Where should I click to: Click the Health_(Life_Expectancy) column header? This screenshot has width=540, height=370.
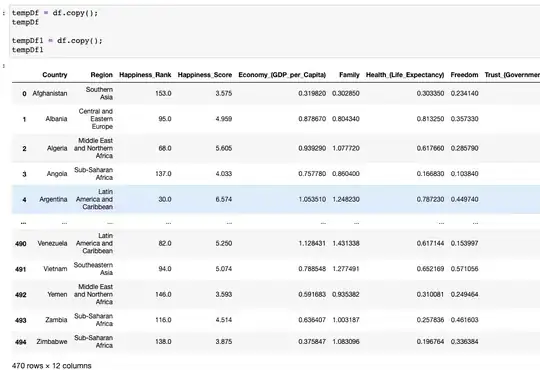[x=405, y=75]
